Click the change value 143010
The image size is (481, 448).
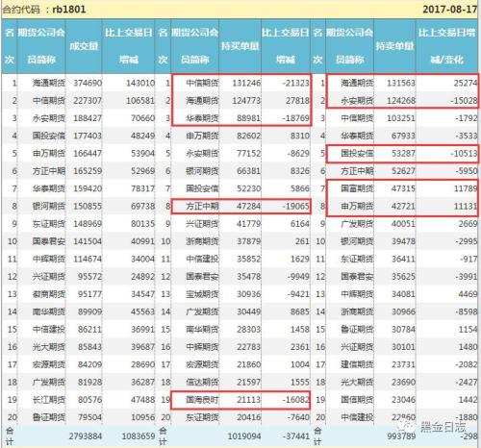(x=140, y=83)
